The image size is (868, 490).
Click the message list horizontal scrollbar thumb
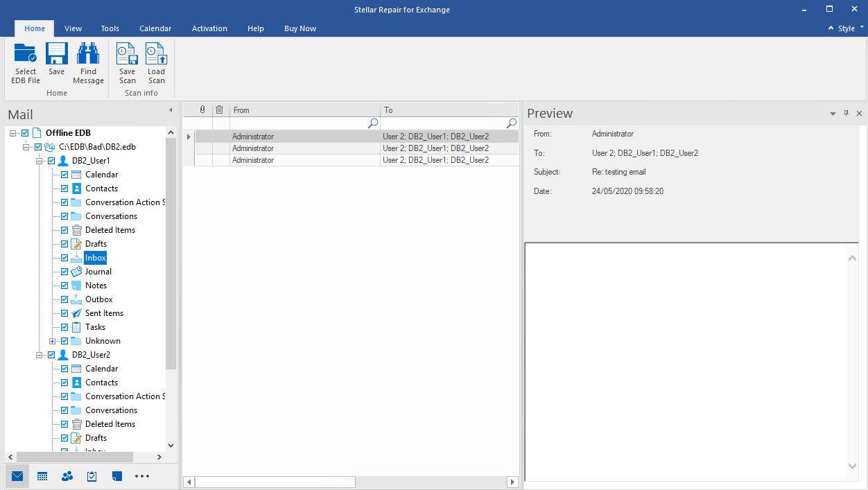pyautogui.click(x=275, y=482)
